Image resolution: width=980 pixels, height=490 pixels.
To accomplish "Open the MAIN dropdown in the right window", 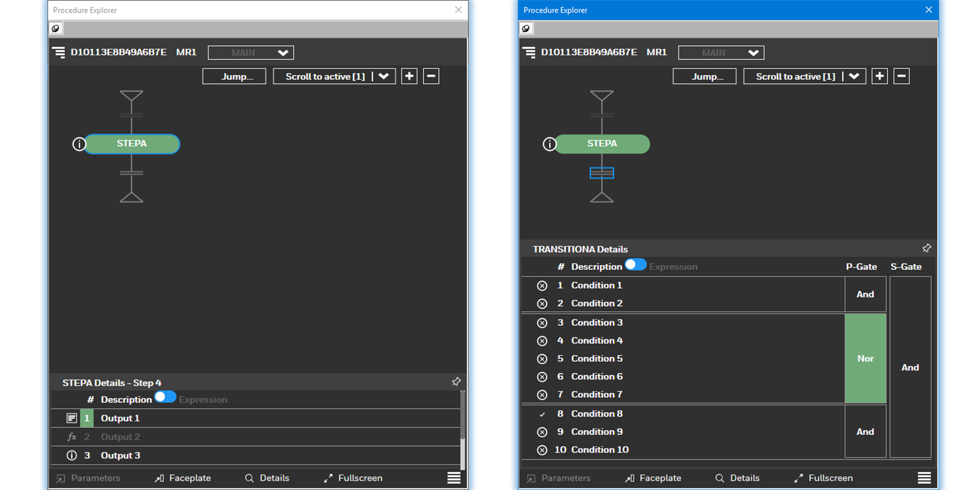I will [x=721, y=53].
